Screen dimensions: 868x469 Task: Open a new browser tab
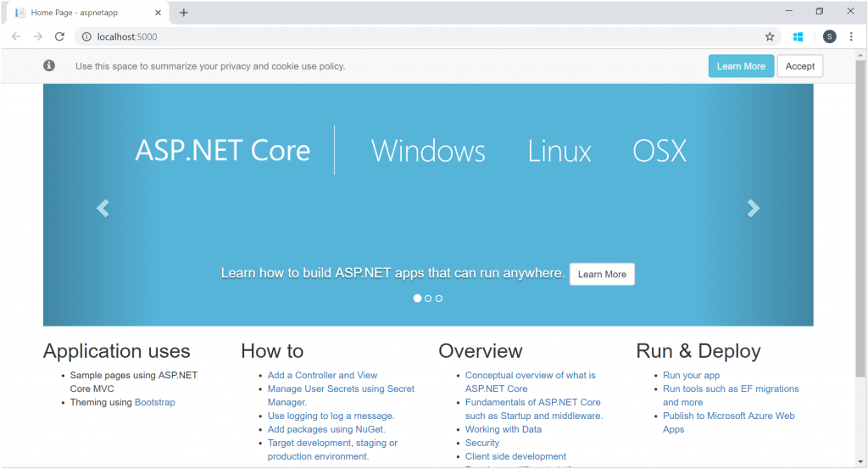(184, 12)
